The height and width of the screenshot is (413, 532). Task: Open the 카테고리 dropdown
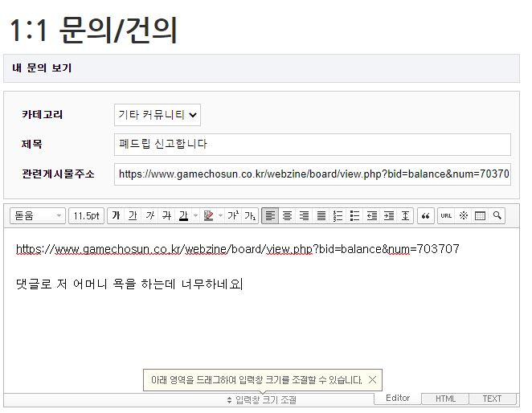(158, 115)
